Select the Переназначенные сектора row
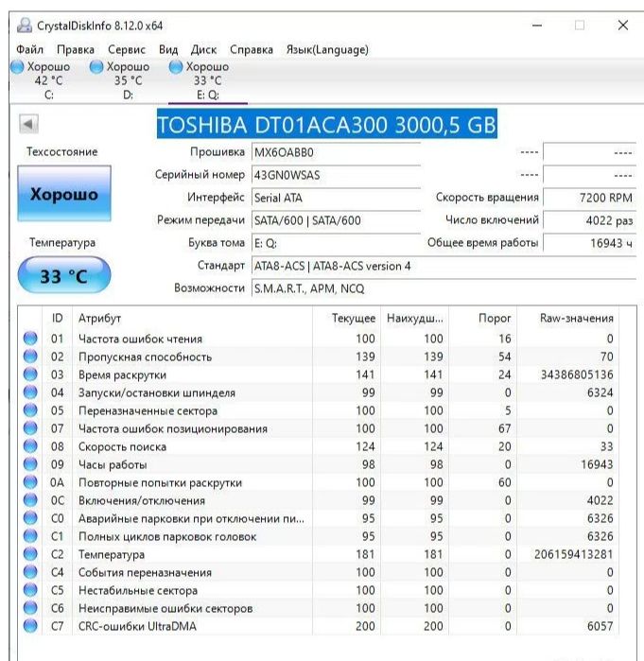644x661 pixels. click(x=318, y=410)
